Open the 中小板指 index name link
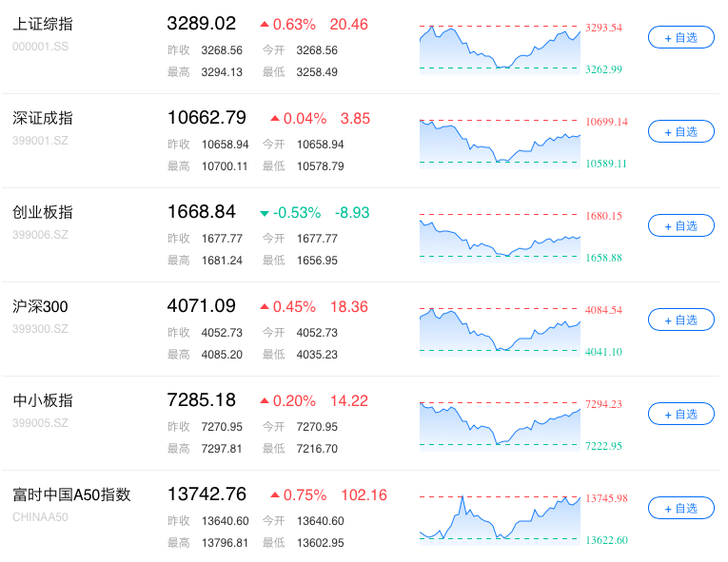728x562 pixels. click(43, 401)
